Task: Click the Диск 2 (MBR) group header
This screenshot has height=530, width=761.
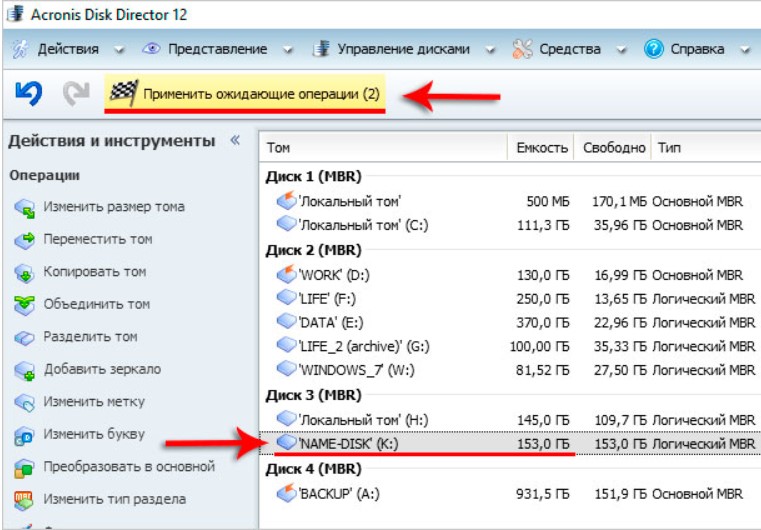Action: [314, 250]
